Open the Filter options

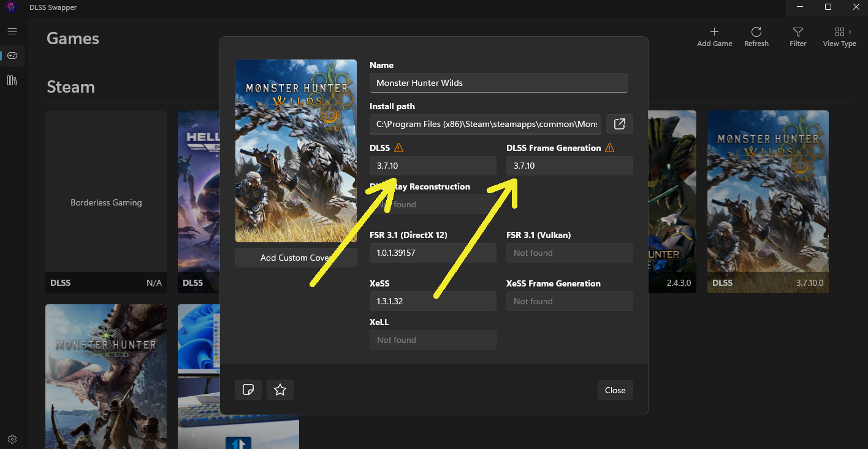[798, 37]
